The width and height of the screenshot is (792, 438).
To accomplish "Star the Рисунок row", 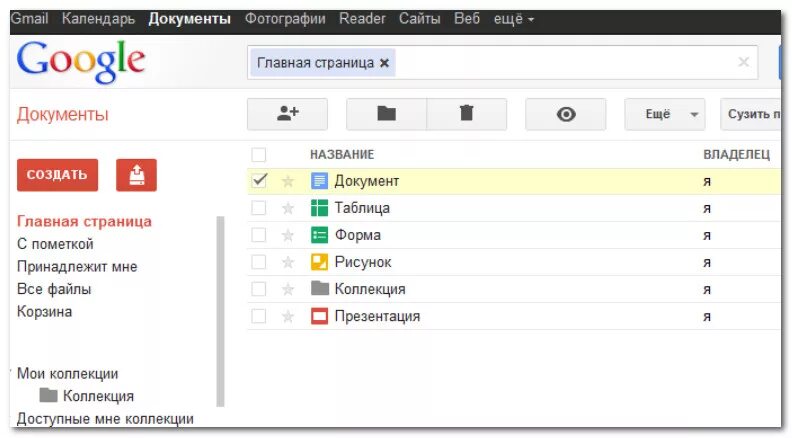I will click(x=288, y=262).
